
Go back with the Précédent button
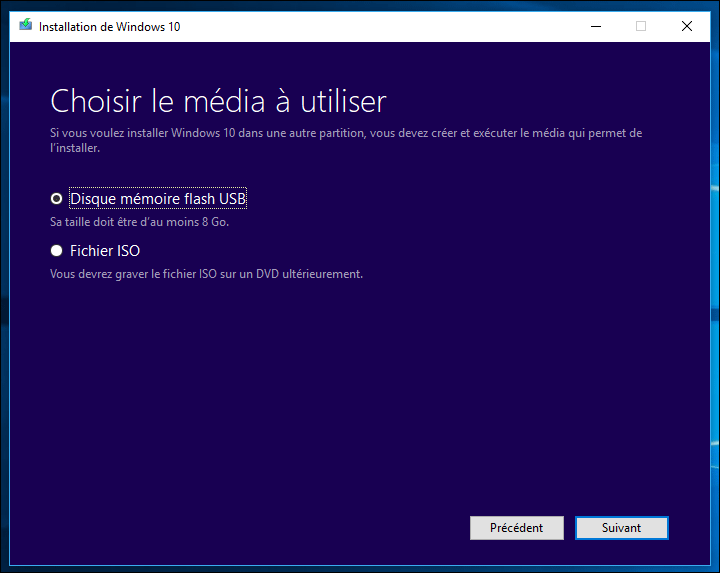tap(517, 528)
